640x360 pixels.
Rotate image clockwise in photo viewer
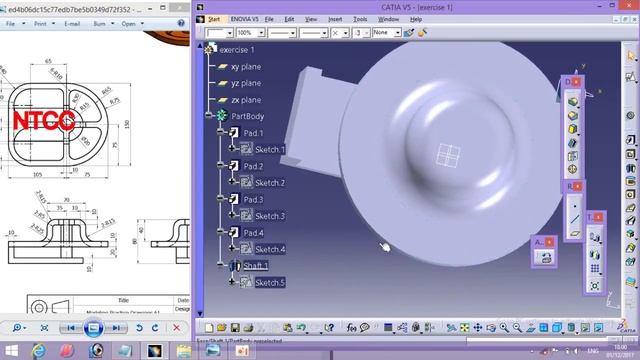tap(155, 328)
